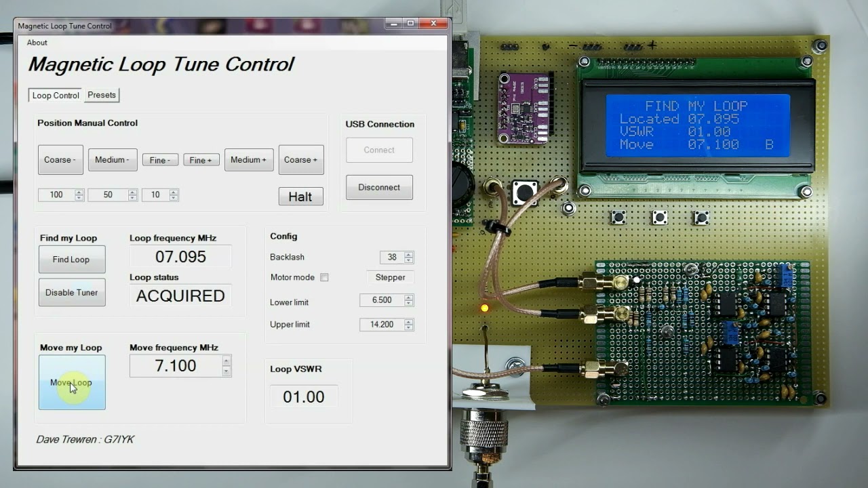868x488 pixels.
Task: Decrease the Backlash value
Action: 409,260
